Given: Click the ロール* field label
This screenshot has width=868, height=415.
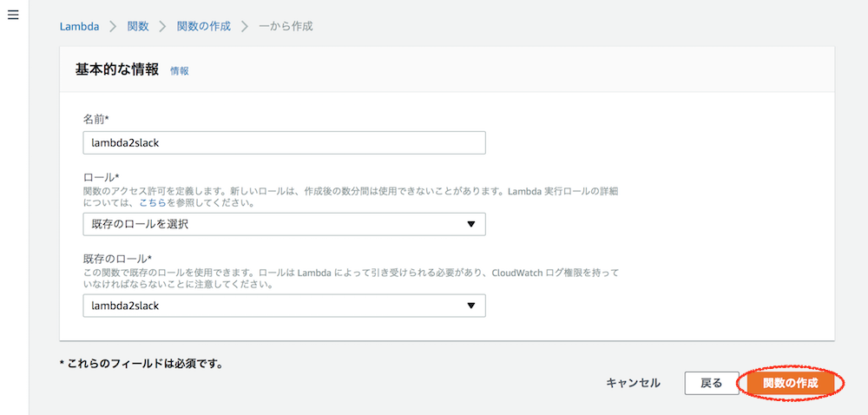Looking at the screenshot, I should tap(101, 177).
